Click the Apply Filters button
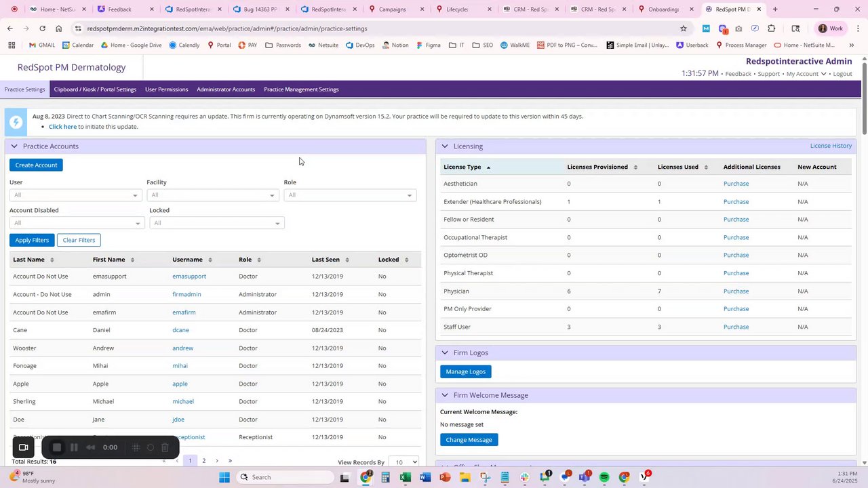 32,240
